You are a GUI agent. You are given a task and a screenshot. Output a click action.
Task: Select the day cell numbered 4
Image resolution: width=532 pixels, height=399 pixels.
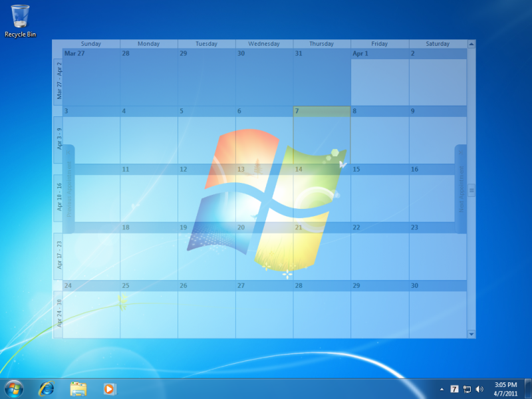coord(148,135)
